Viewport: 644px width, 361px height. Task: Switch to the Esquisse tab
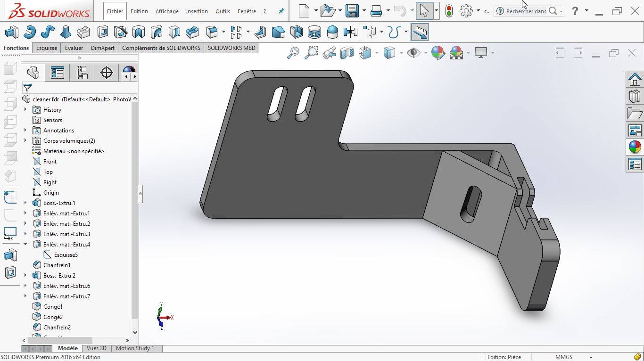click(x=47, y=48)
